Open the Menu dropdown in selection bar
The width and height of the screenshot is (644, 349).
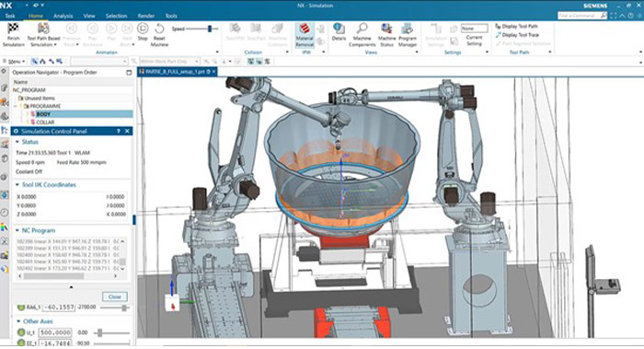pos(15,62)
